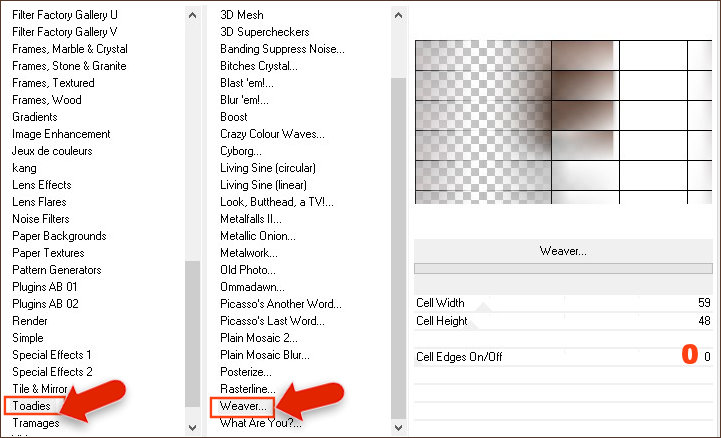This screenshot has width=721, height=438.
Task: Select the 3D Mesh filter
Action: click(x=241, y=15)
